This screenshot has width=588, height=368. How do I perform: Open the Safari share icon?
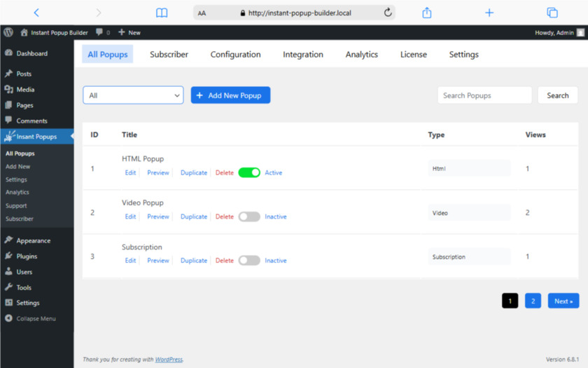click(427, 13)
